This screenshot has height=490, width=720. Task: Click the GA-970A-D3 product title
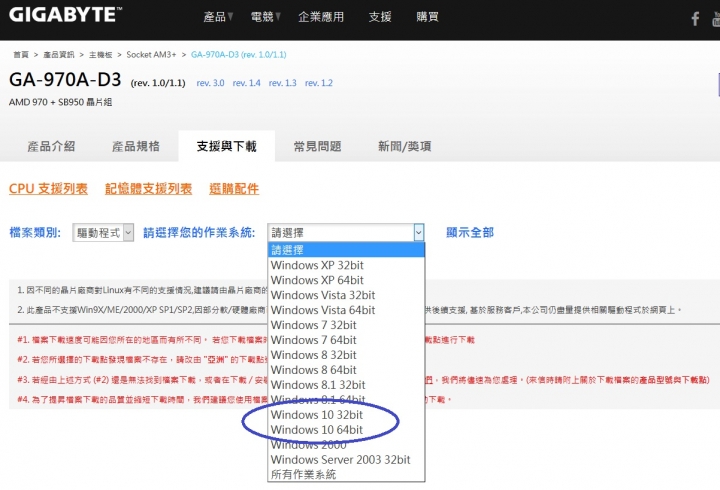point(65,80)
